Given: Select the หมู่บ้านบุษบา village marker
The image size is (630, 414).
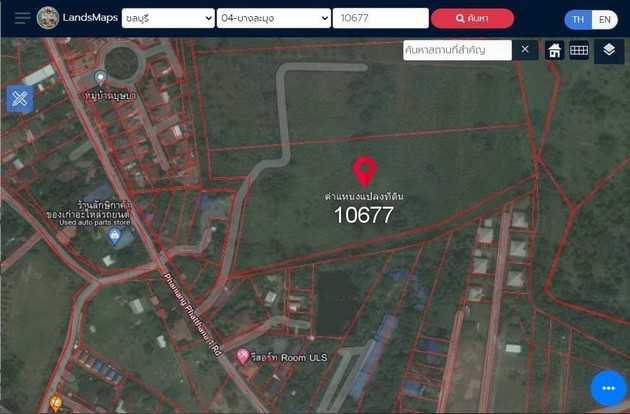Looking at the screenshot, I should tap(99, 77).
